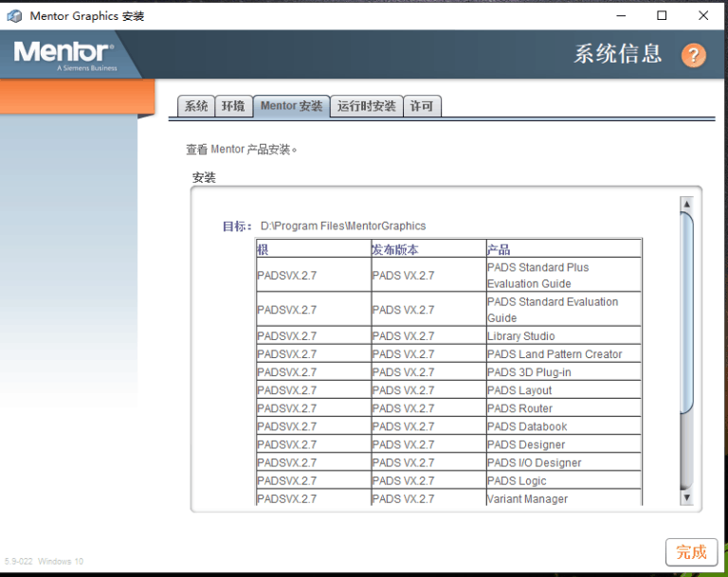Click PADSVX.2.7 root in PADS Designer row
Viewport: 728px width, 577px height.
click(314, 444)
